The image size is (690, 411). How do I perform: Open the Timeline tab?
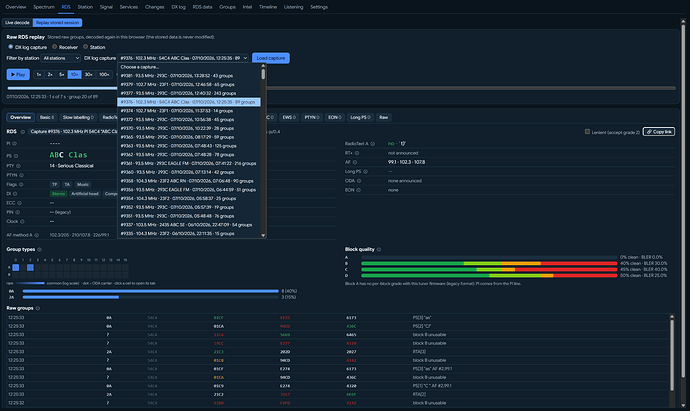pos(268,7)
